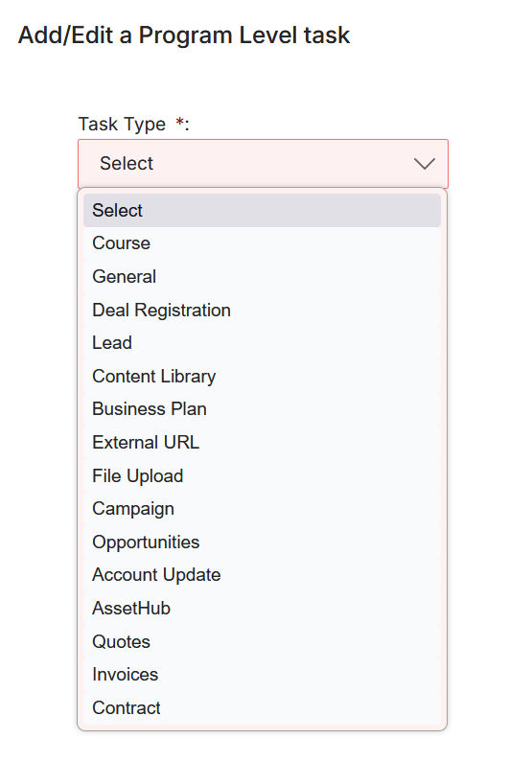The height and width of the screenshot is (762, 532).
Task: Open the Task Type dropdown field
Action: [x=263, y=164]
